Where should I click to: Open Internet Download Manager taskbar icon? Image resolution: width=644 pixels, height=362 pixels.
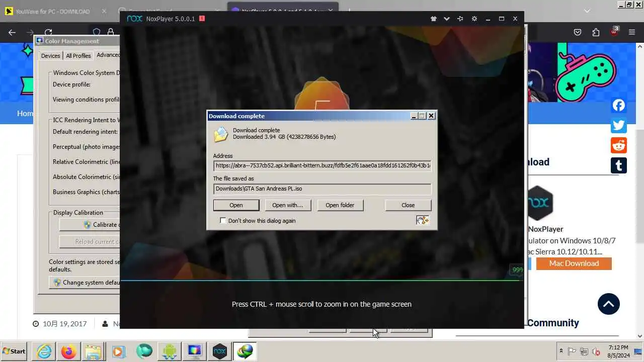point(245,351)
